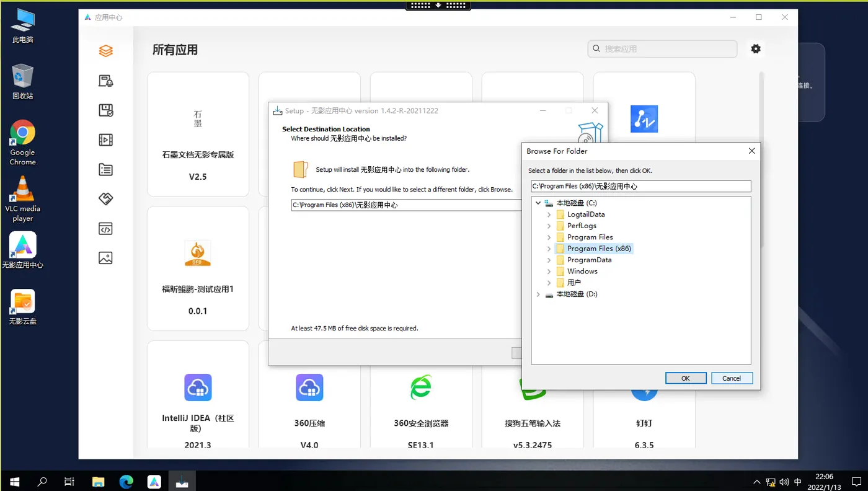Open Task View on taskbar
The width and height of the screenshot is (868, 491).
(69, 481)
